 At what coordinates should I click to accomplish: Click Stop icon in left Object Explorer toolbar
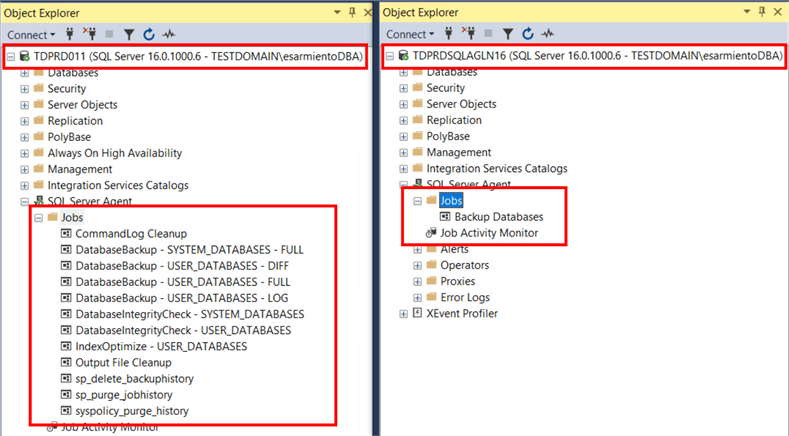click(x=109, y=34)
